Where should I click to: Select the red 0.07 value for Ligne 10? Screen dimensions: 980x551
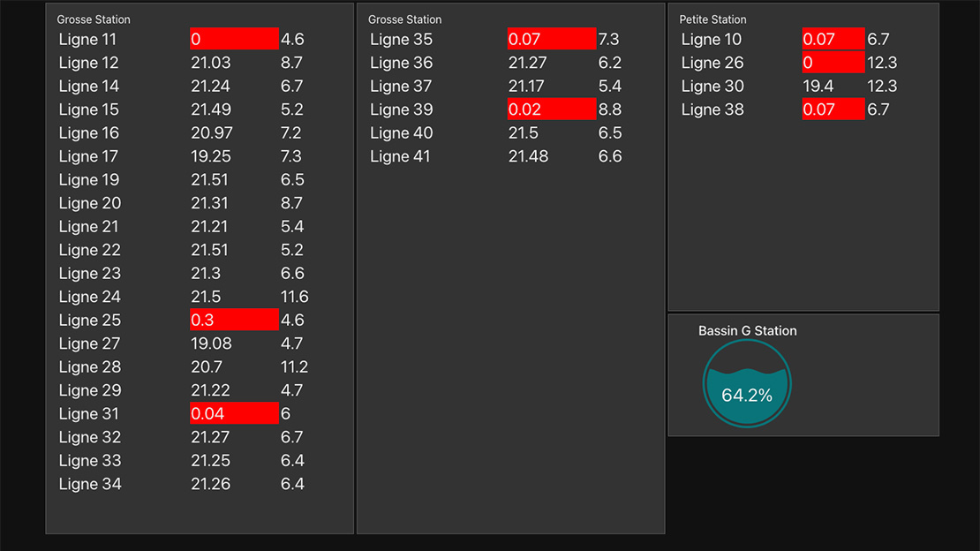tap(833, 39)
